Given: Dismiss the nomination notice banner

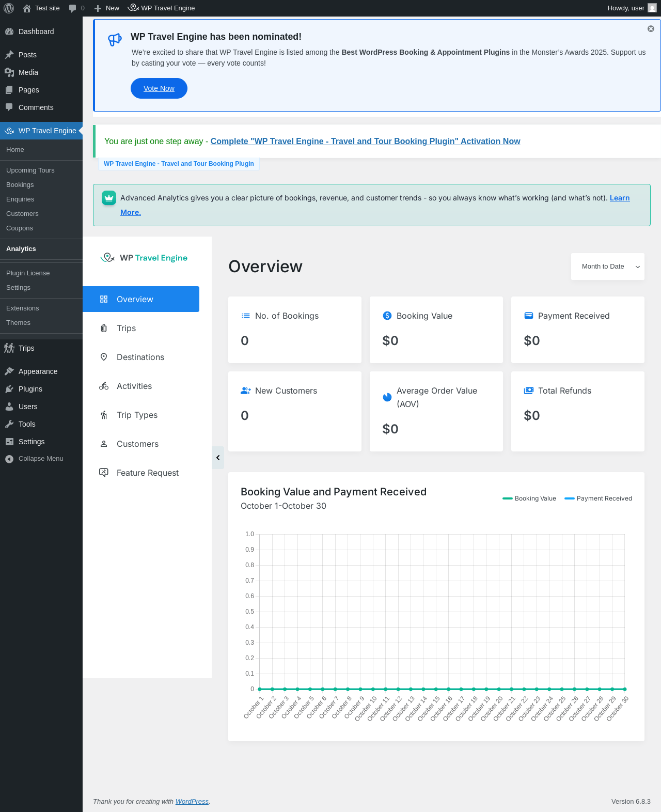Looking at the screenshot, I should tap(651, 29).
